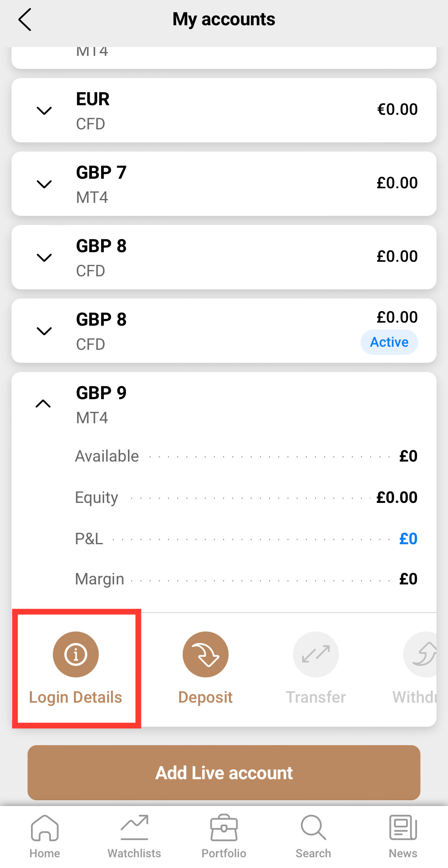Viewport: 448px width, 868px height.
Task: Tap the blue P&L value
Action: point(408,539)
